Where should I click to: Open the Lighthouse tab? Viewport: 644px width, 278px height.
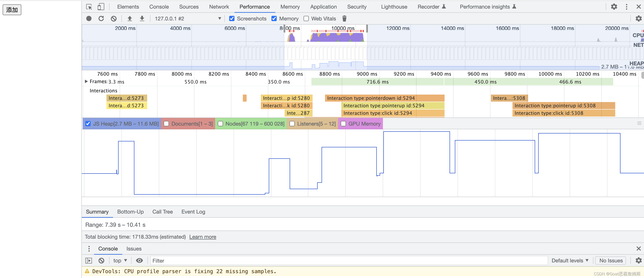click(x=394, y=7)
